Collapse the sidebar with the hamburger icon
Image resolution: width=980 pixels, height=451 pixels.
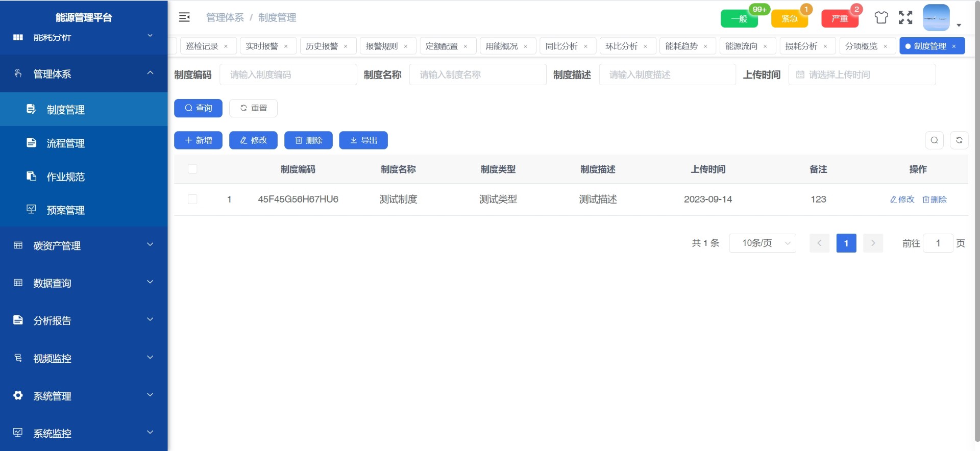point(184,17)
